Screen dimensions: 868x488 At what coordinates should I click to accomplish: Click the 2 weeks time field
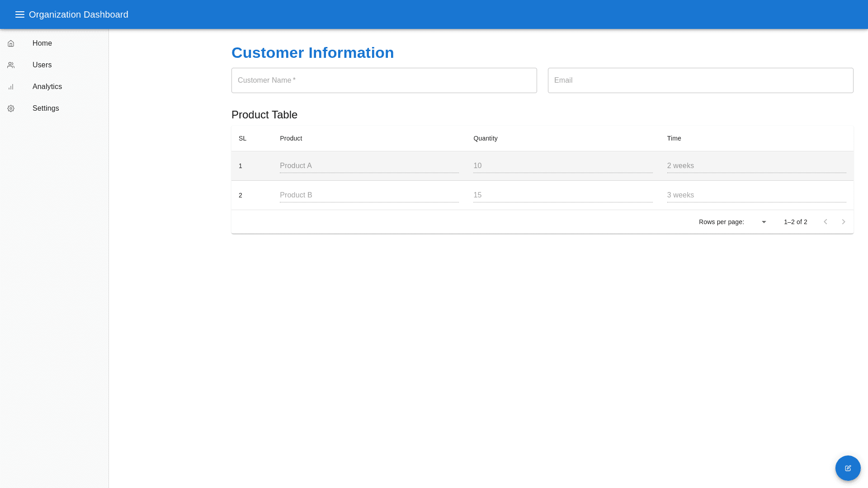756,166
